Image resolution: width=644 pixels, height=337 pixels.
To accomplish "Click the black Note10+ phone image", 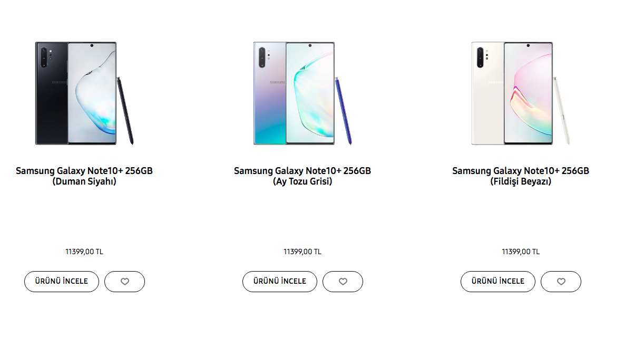I will (76, 93).
